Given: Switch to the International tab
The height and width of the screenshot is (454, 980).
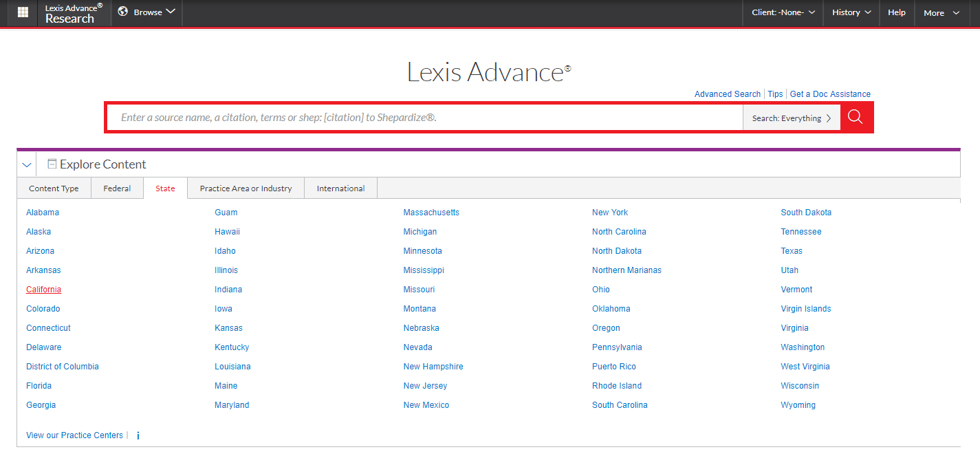Looking at the screenshot, I should coord(340,188).
